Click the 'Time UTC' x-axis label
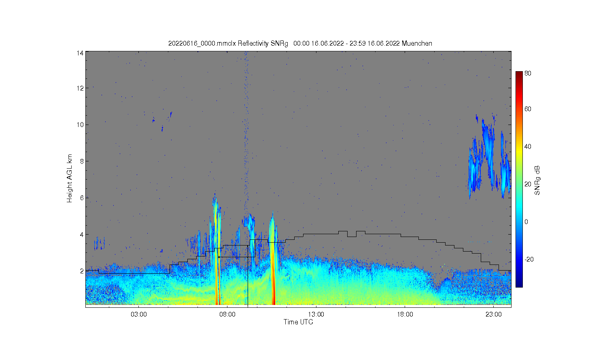The width and height of the screenshot is (607, 364). point(298,322)
